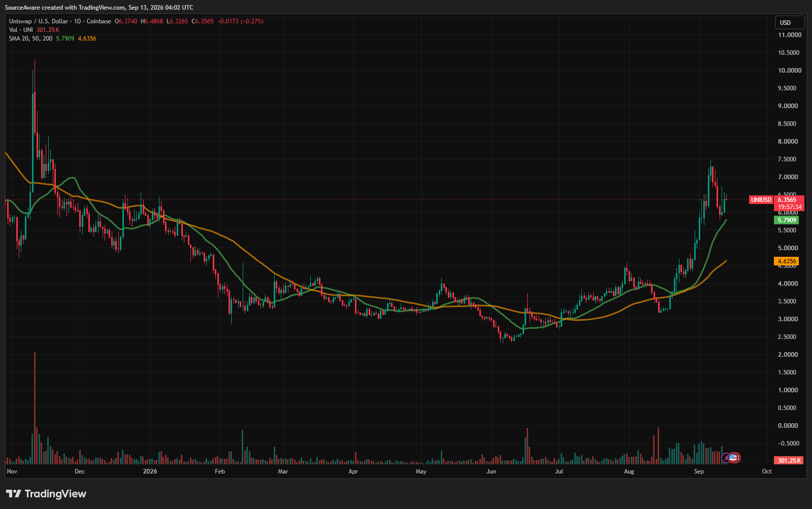The image size is (812, 509).
Task: Click the SourceAware created with TradingView.com caption
Action: point(99,7)
